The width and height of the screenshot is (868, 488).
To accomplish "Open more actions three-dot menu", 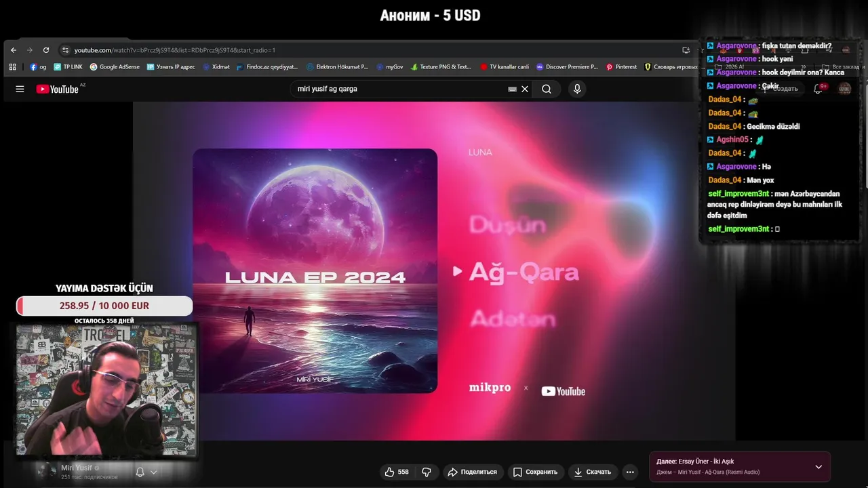I will pos(630,472).
